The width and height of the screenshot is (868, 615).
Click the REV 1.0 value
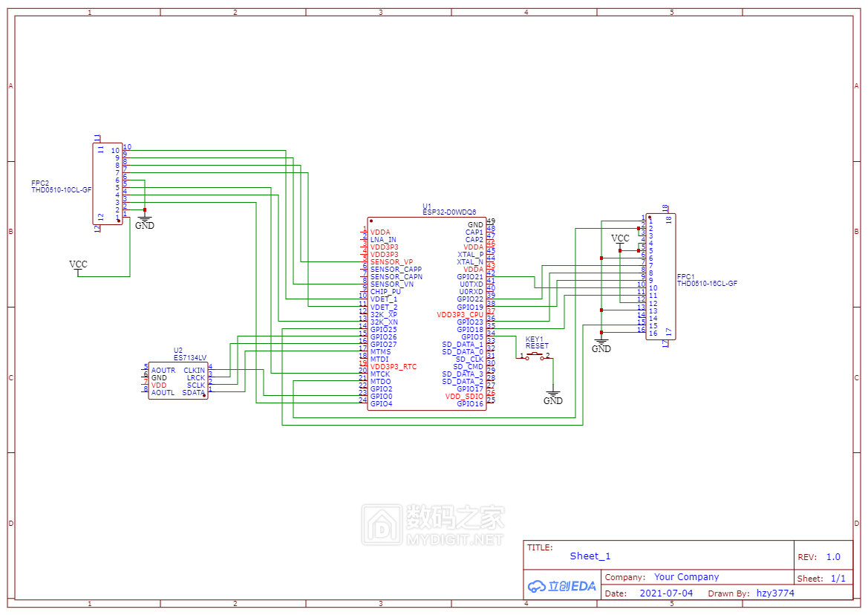tap(833, 557)
